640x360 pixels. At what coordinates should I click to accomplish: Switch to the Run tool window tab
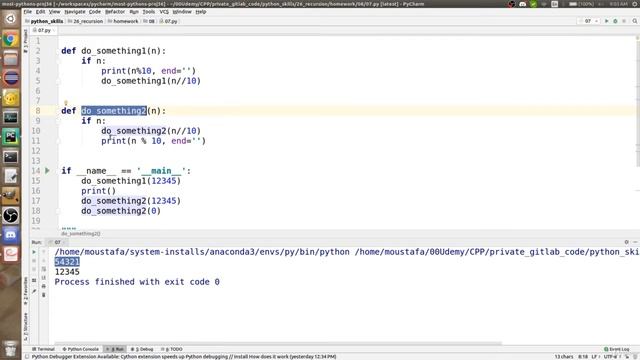[115, 349]
